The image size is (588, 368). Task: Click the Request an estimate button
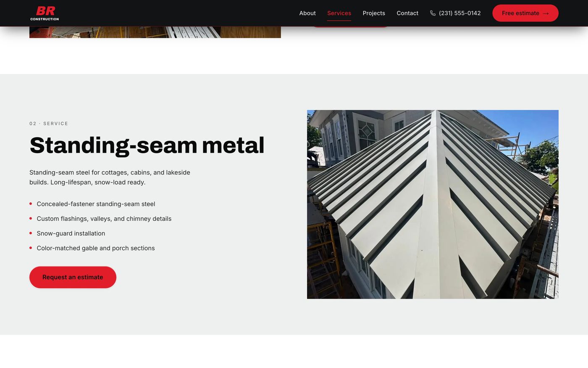point(73,277)
